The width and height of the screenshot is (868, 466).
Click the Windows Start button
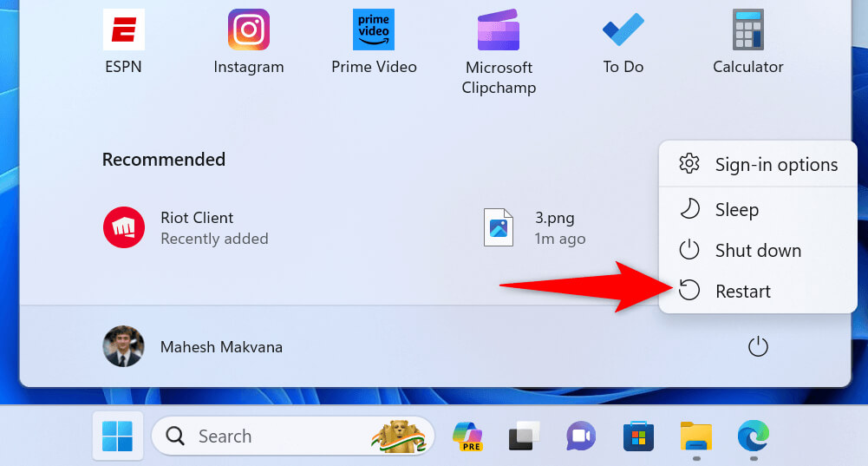coord(118,436)
